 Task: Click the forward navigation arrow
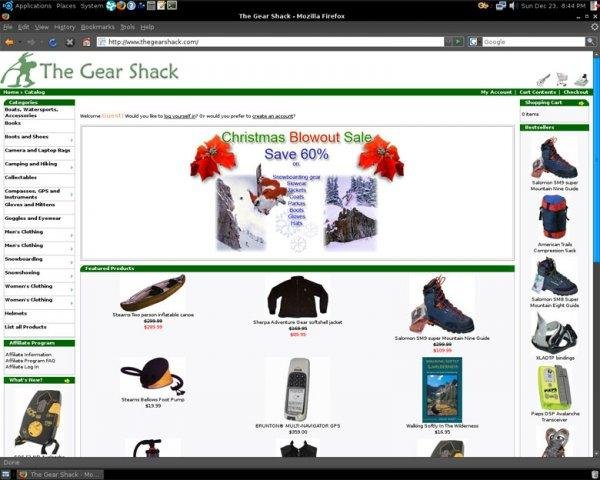31,42
